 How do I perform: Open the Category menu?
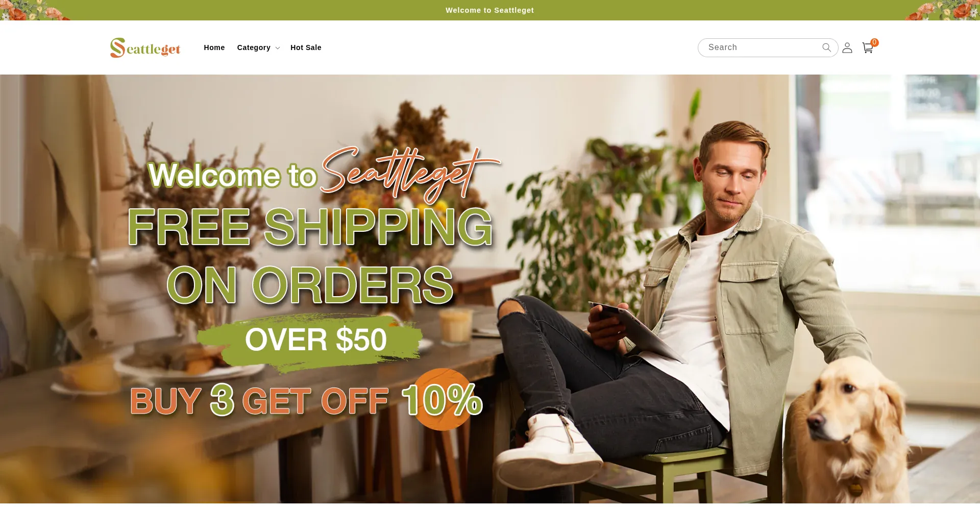point(254,47)
